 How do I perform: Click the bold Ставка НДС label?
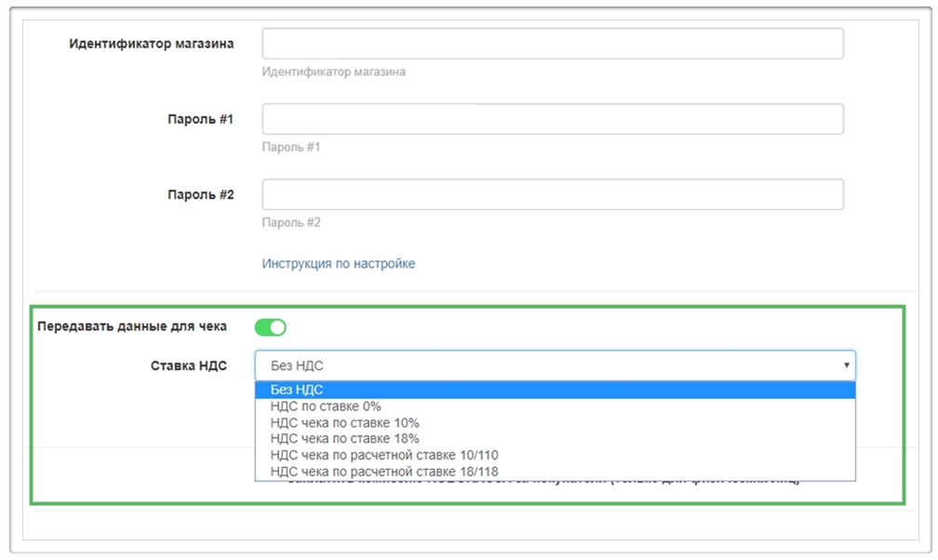tap(189, 366)
